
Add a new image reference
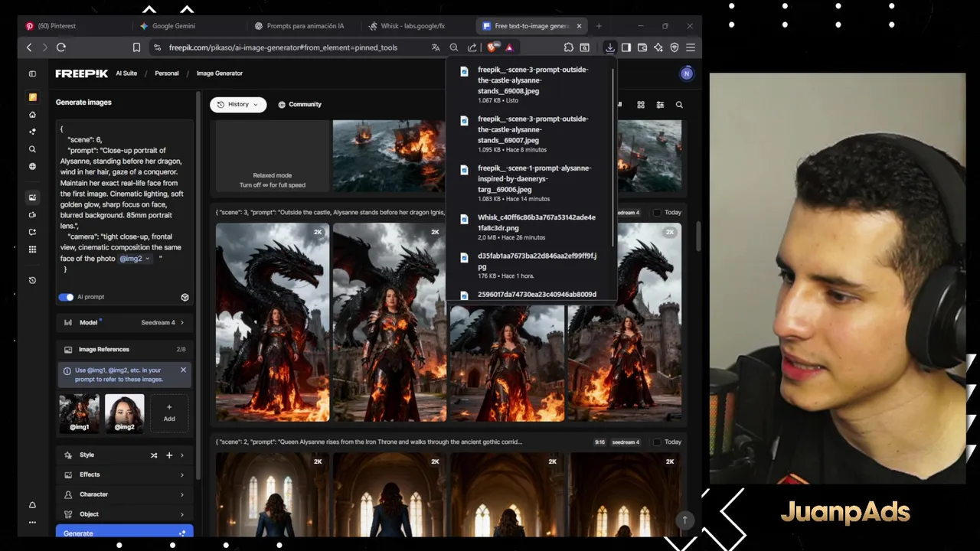click(x=169, y=413)
